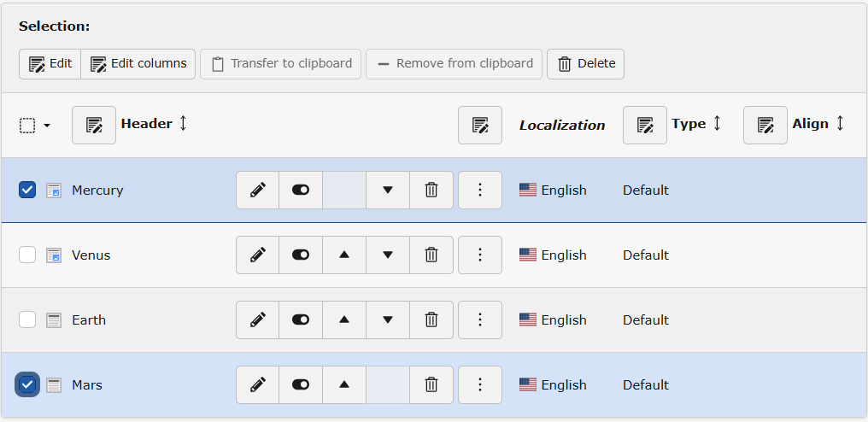Click the Venus header text
The width and height of the screenshot is (868, 422).
91,255
